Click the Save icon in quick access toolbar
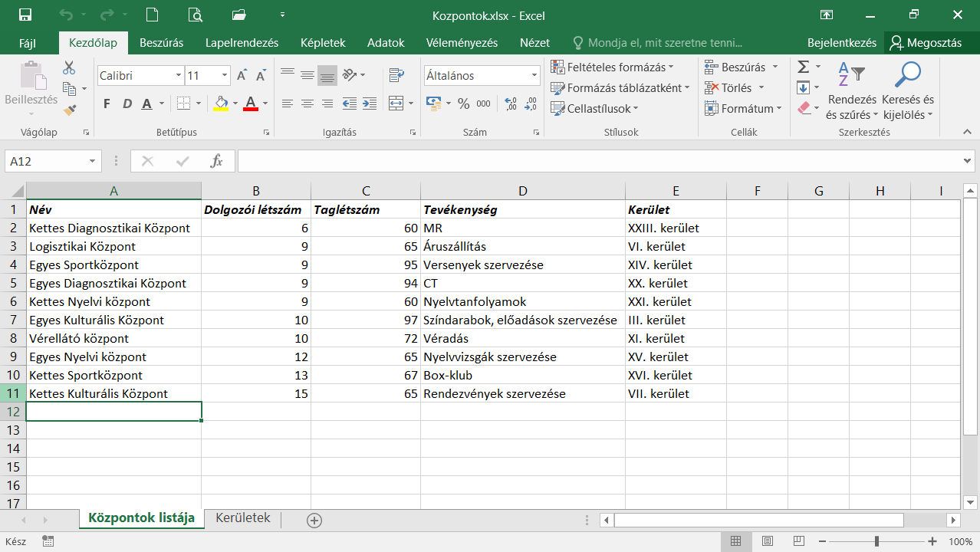Viewport: 980px width, 552px height. click(x=25, y=14)
